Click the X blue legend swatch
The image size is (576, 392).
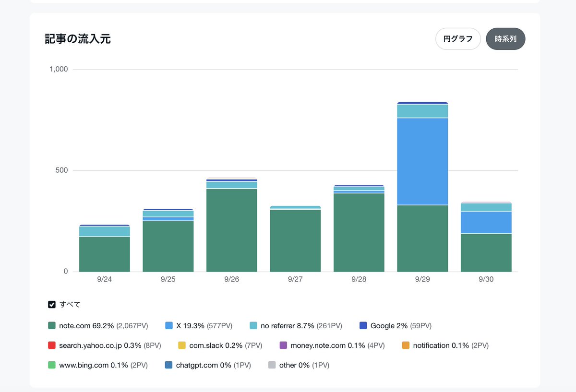pos(169,326)
